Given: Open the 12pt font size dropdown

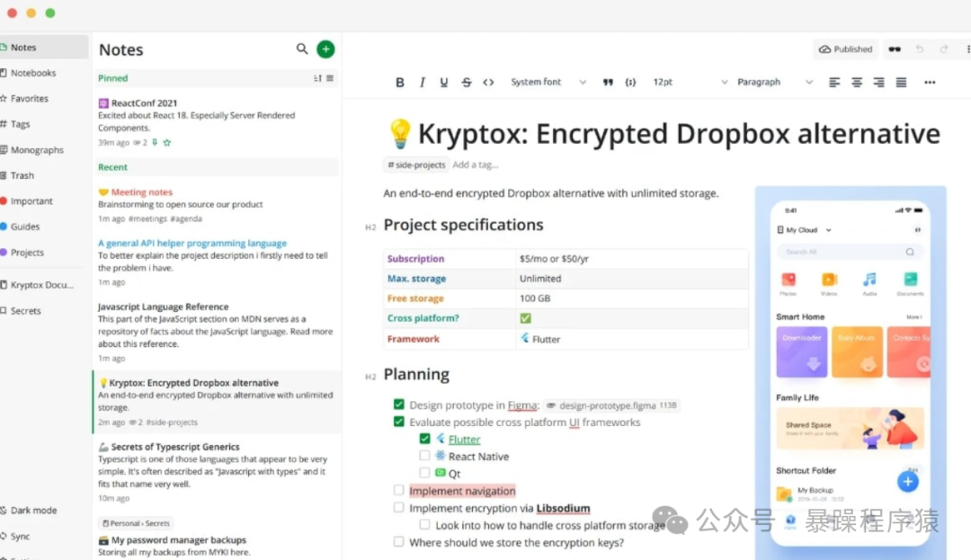Looking at the screenshot, I should [690, 83].
